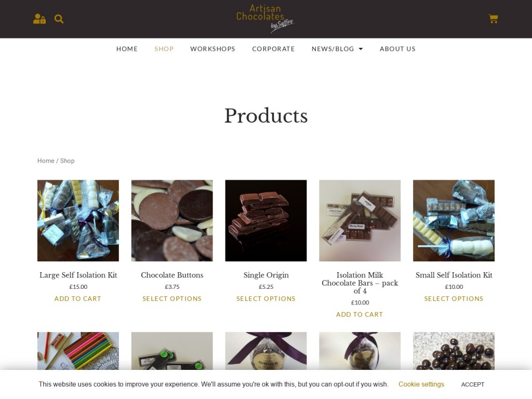Add Isolation Milk Chocolate Bars to cart

(x=360, y=314)
